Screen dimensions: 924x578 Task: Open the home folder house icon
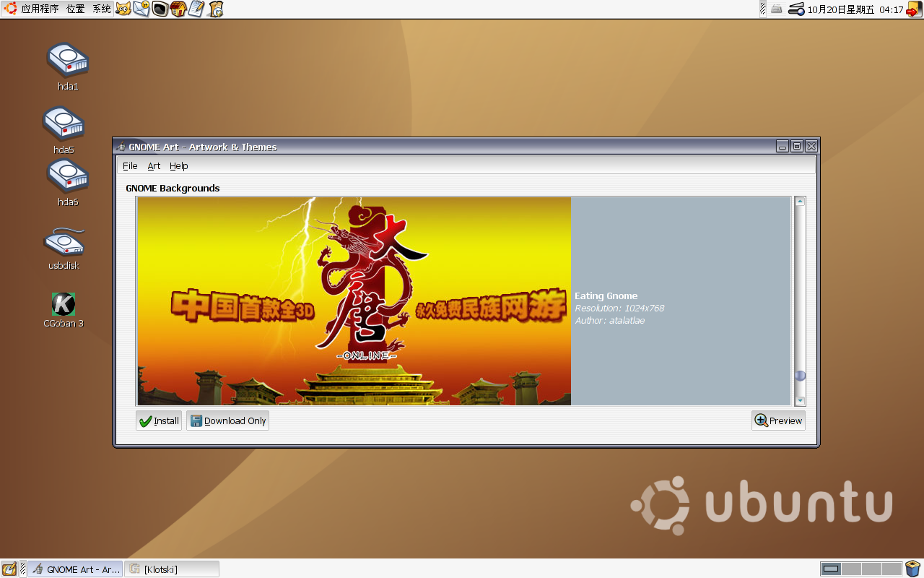pyautogui.click(x=178, y=9)
